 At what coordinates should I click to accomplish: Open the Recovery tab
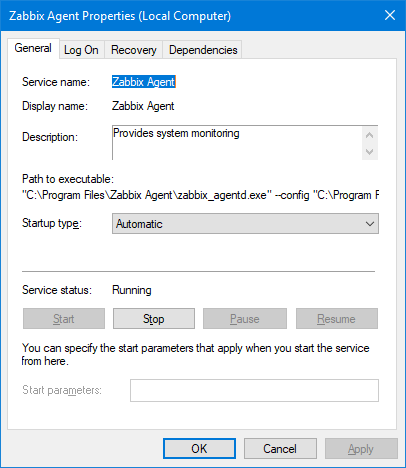pyautogui.click(x=134, y=50)
